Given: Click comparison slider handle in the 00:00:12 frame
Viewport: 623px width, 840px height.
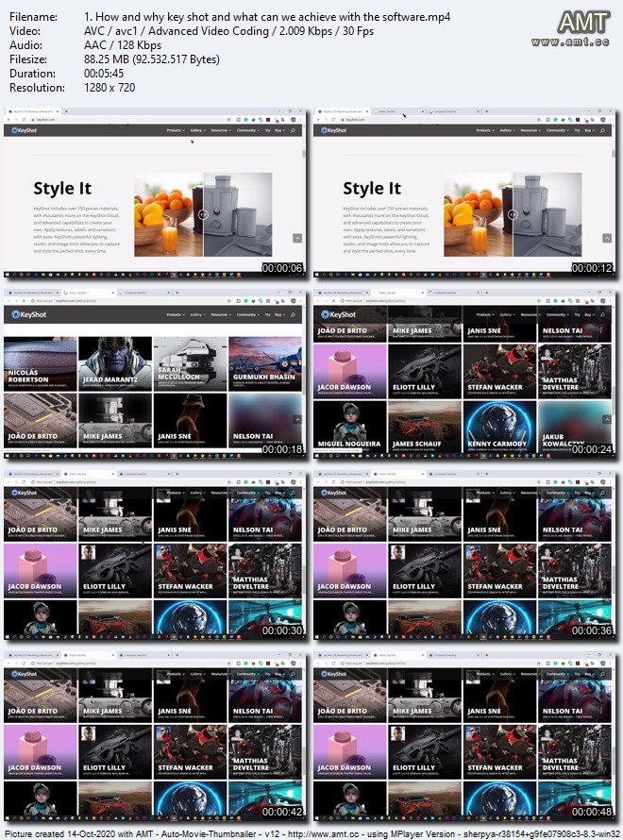Looking at the screenshot, I should coord(513,214).
